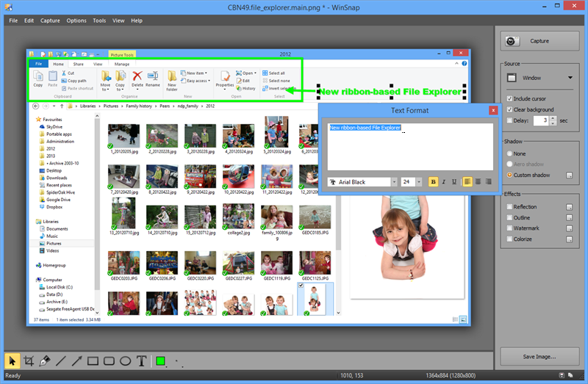The image size is (588, 384).
Task: Select the Pen drawing tool
Action: (45, 361)
